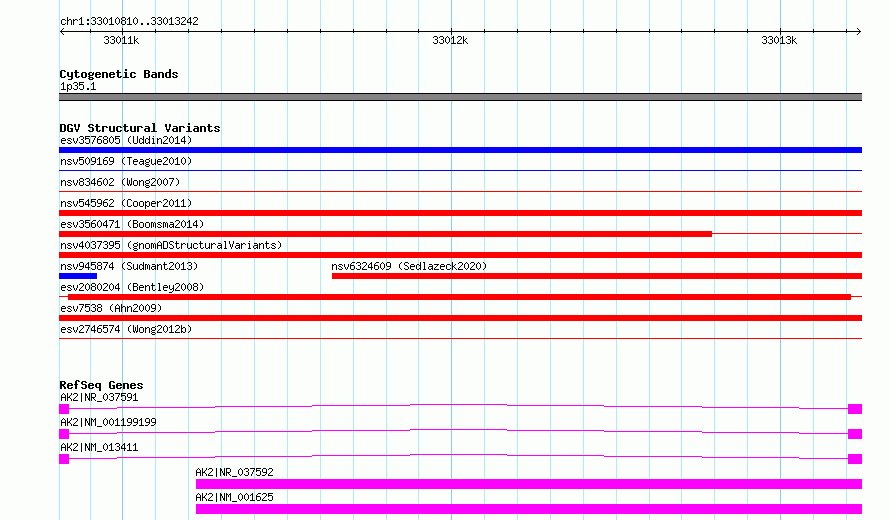Click the nsv834602 (Wong2007) label
Image resolution: width=890 pixels, height=520 pixels.
click(x=120, y=182)
